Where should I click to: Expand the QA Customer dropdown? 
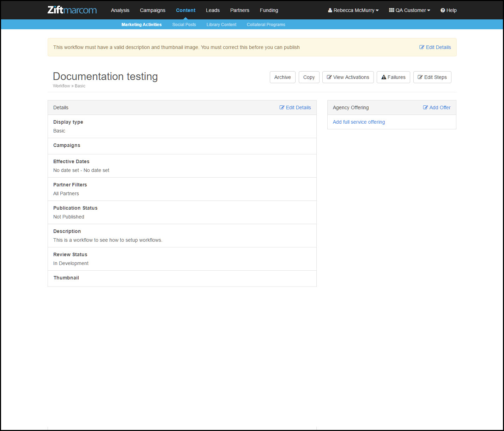409,10
